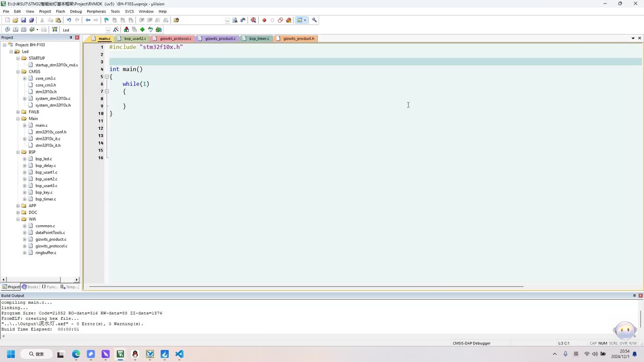Open the editor tab list dropdown arrow
Screen dimensions: 644x362
tap(633, 38)
